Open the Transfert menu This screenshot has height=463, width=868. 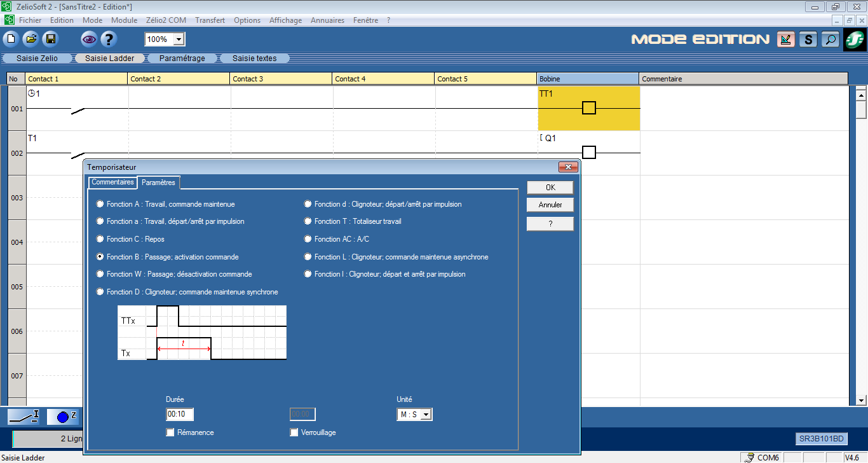click(210, 20)
